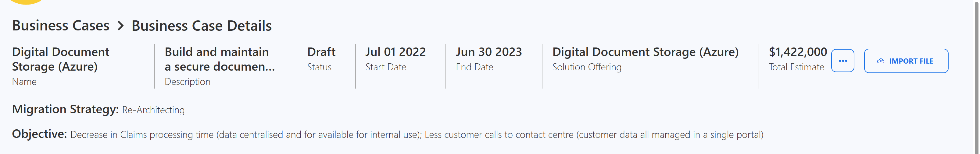Click the Total Estimate label
Viewport: 980px width, 154px height.
coord(796,67)
